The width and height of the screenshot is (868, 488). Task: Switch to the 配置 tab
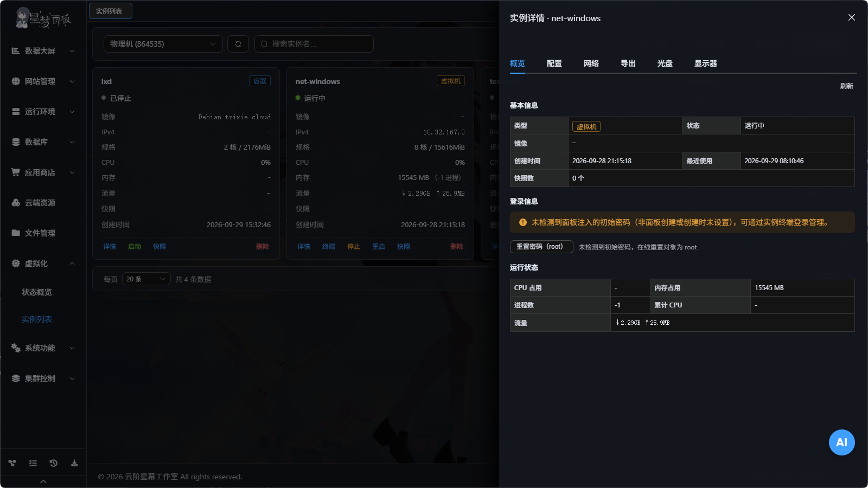(554, 63)
